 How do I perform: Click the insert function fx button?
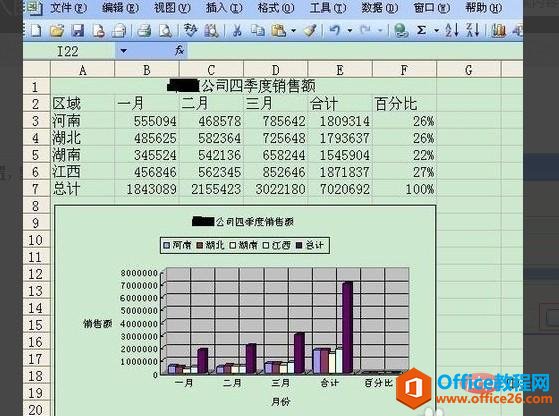[179, 51]
